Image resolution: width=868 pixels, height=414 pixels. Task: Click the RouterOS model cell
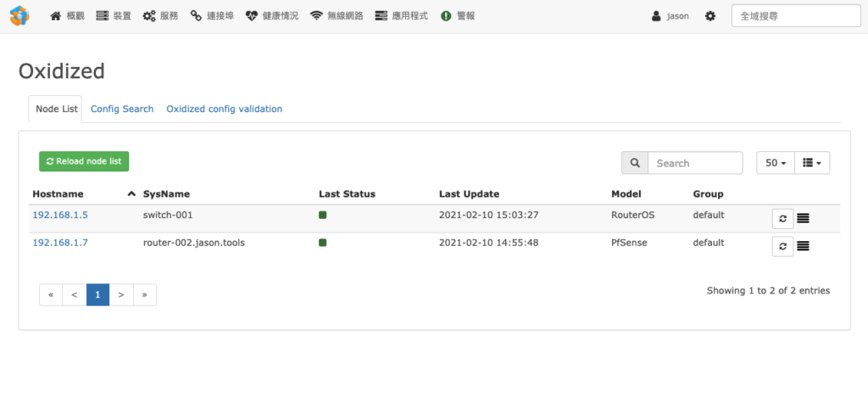click(x=632, y=215)
